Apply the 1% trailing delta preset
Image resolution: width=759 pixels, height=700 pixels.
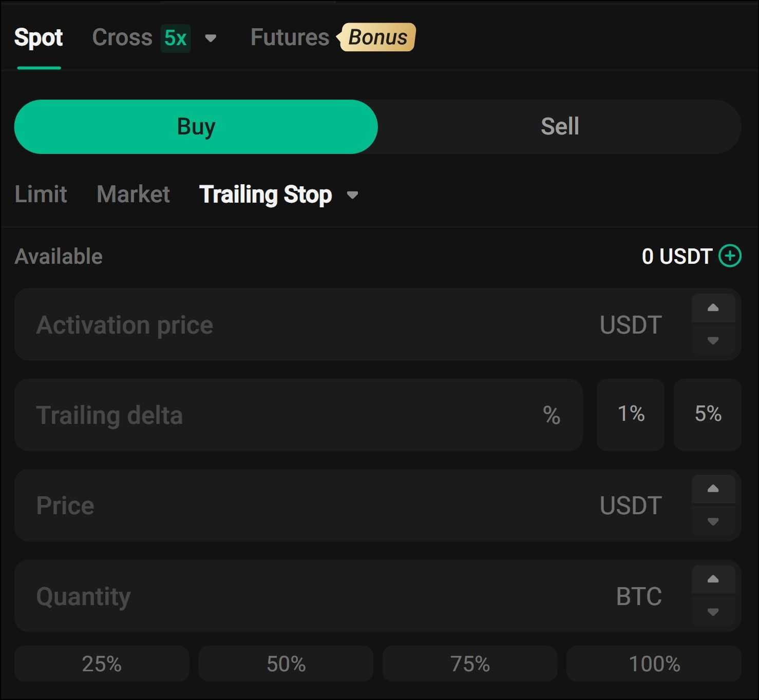[x=630, y=415]
